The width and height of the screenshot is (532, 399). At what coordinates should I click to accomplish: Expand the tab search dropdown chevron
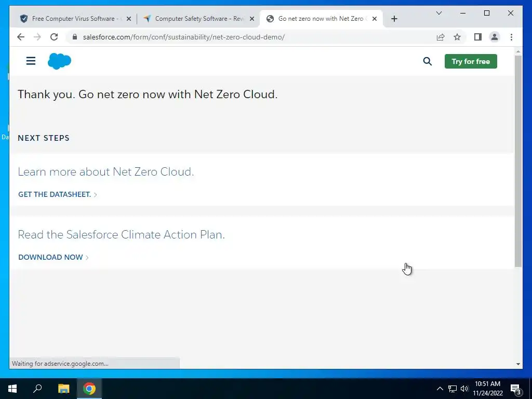[x=438, y=13]
